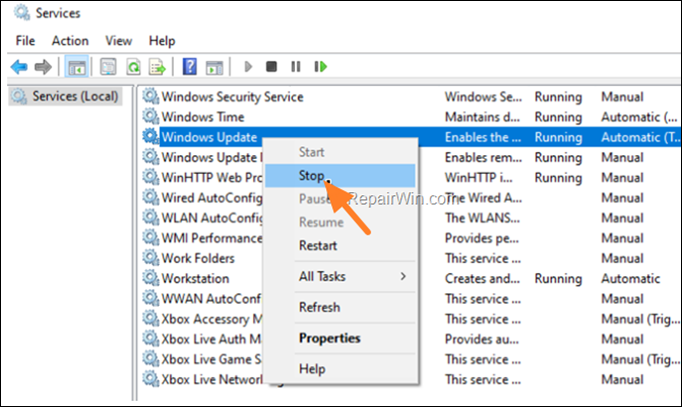Click Automatic startup type of Workstation

click(x=631, y=278)
